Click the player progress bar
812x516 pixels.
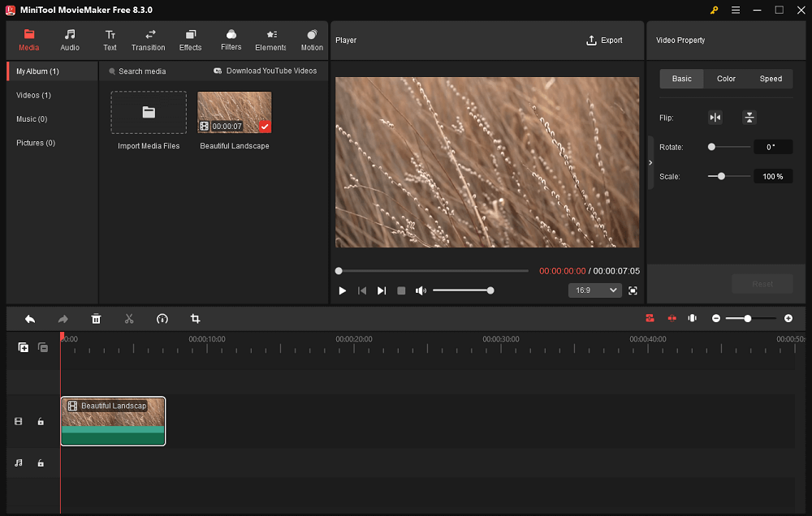coord(433,271)
